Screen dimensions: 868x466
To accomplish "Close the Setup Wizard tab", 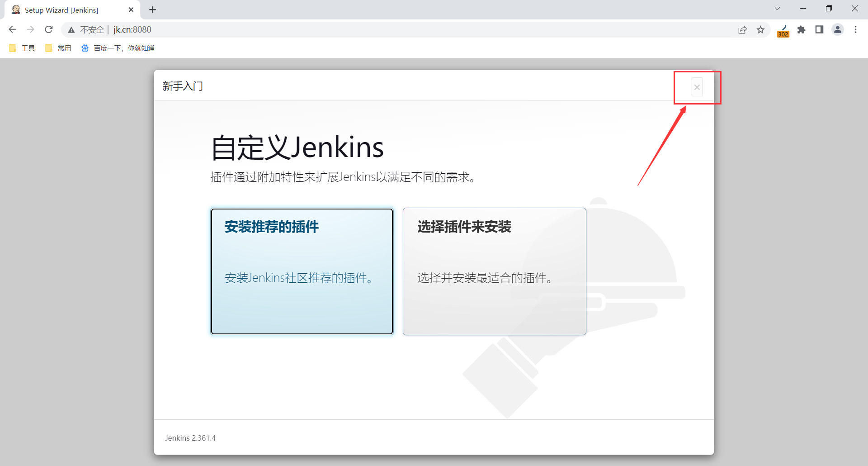I will point(131,10).
